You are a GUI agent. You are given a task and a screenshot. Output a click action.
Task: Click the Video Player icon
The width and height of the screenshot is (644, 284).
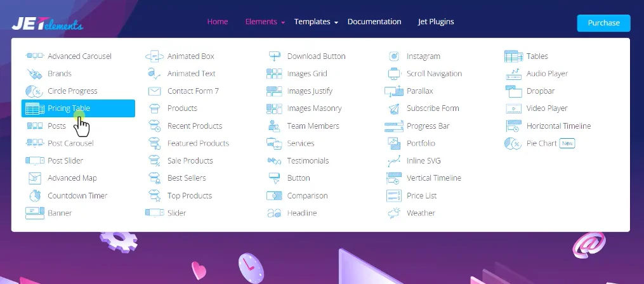point(513,108)
